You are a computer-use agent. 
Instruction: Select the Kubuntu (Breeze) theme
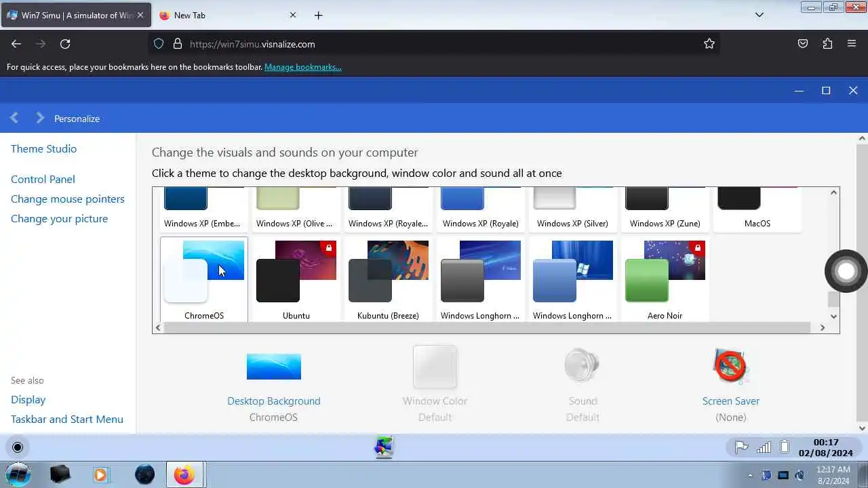388,279
